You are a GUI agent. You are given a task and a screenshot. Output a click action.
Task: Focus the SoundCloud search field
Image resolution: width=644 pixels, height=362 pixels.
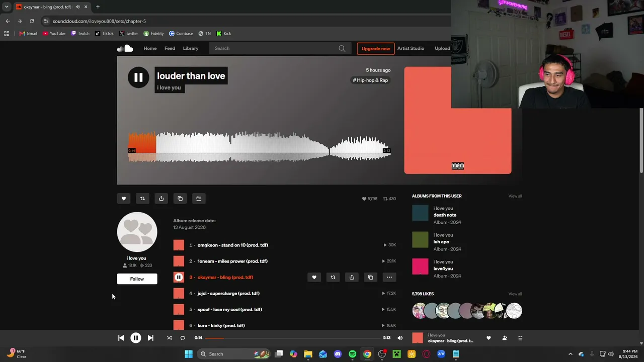click(274, 48)
